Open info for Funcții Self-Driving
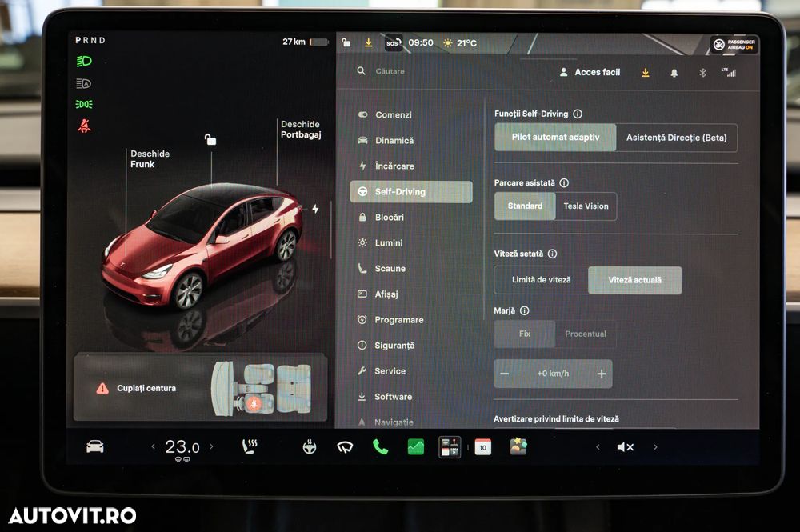The width and height of the screenshot is (800, 532). 578,114
